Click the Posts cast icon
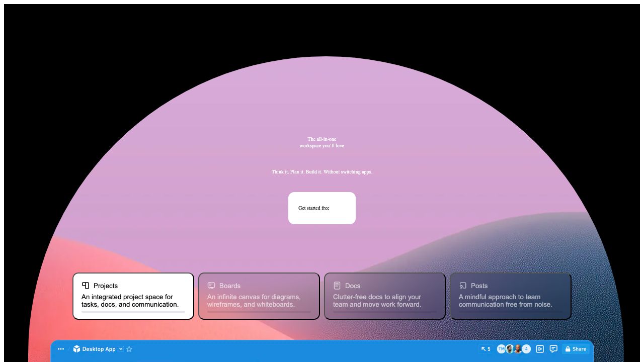This screenshot has height=362, width=644. pos(463,286)
